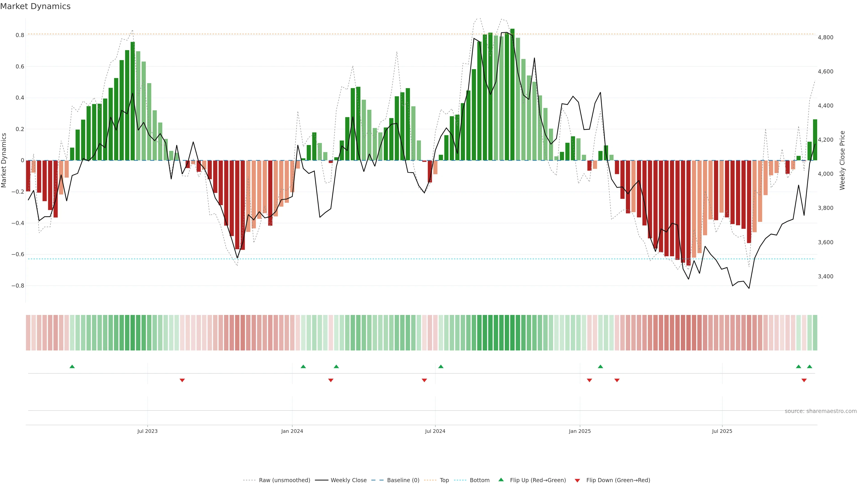Toggle the Bottom threshold legend entry
The image size is (868, 488).
pos(479,480)
